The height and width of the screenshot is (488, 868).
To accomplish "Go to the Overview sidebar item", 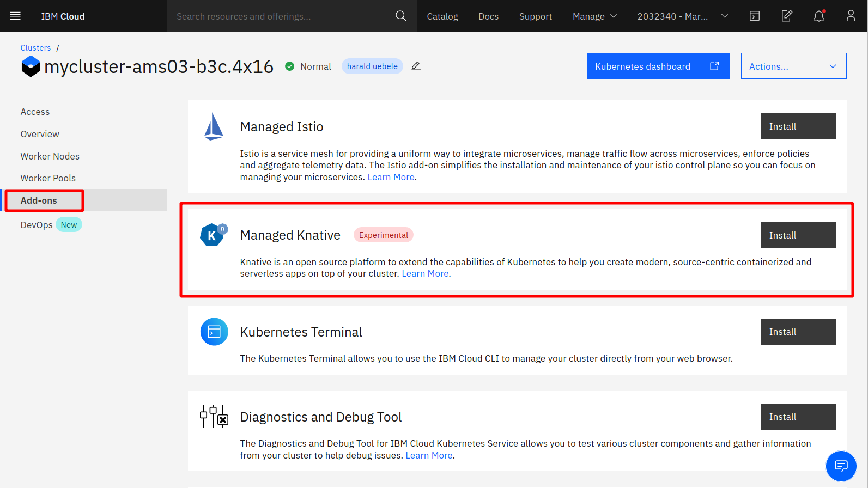I will tap(40, 134).
